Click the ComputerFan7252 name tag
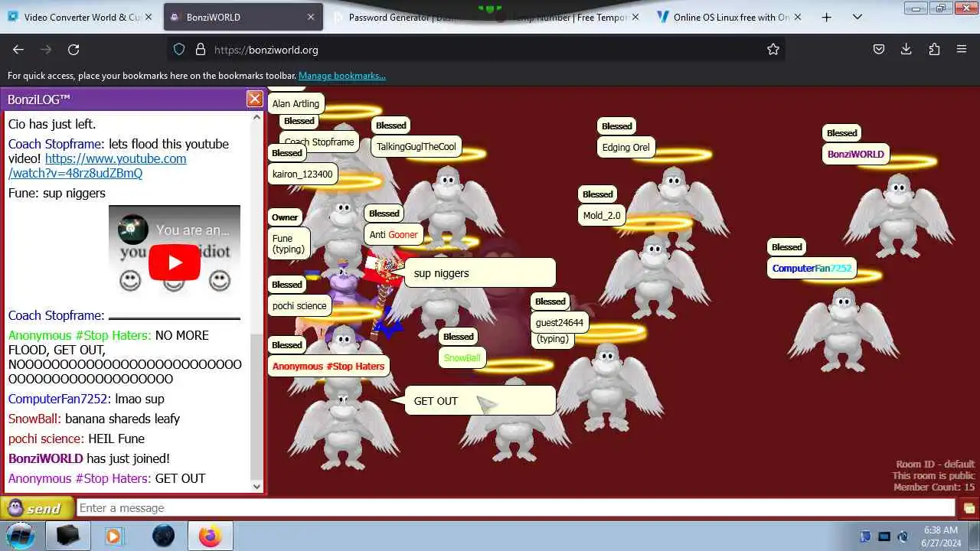 tap(812, 268)
